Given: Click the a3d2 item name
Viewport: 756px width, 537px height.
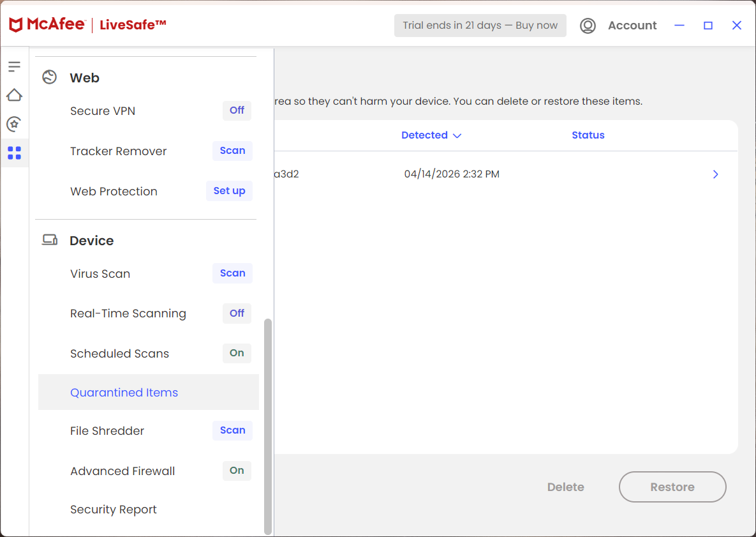Looking at the screenshot, I should coord(287,174).
